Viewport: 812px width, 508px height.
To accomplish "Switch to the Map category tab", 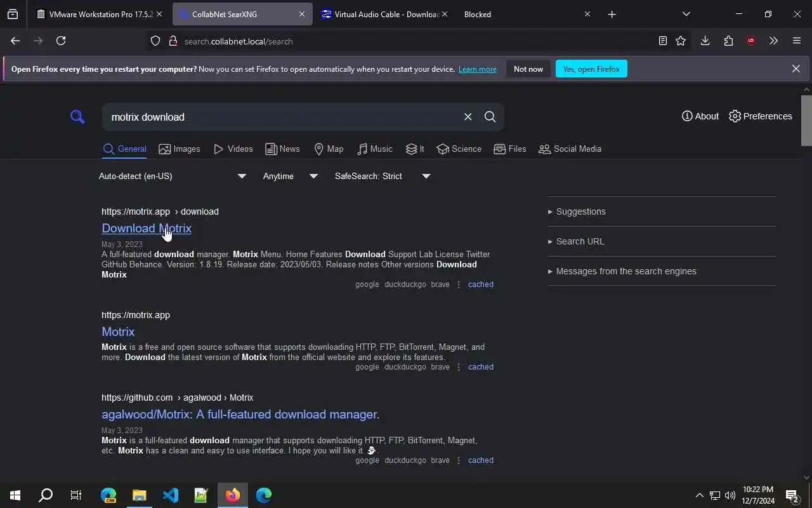I will [x=329, y=149].
